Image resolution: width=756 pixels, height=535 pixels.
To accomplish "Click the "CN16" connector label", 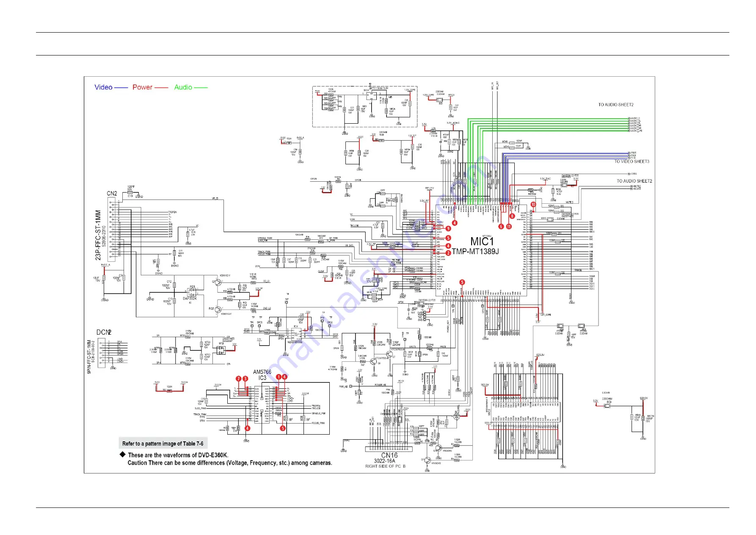I will 389,455.
